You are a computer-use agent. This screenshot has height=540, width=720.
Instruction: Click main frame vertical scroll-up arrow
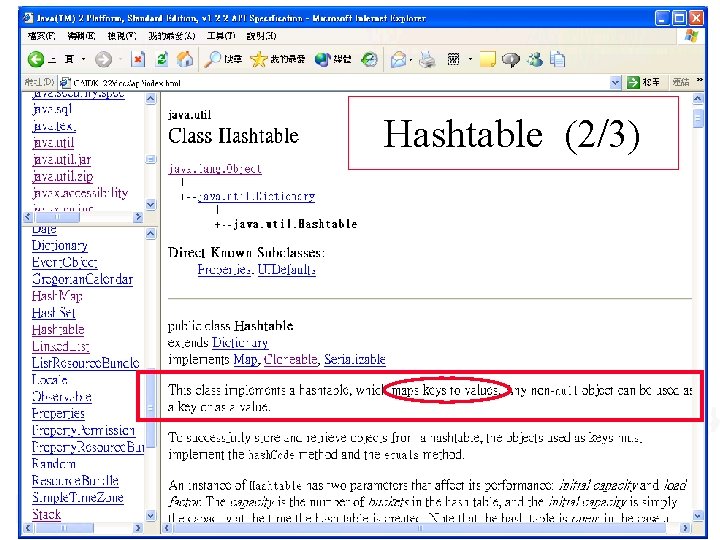[698, 98]
